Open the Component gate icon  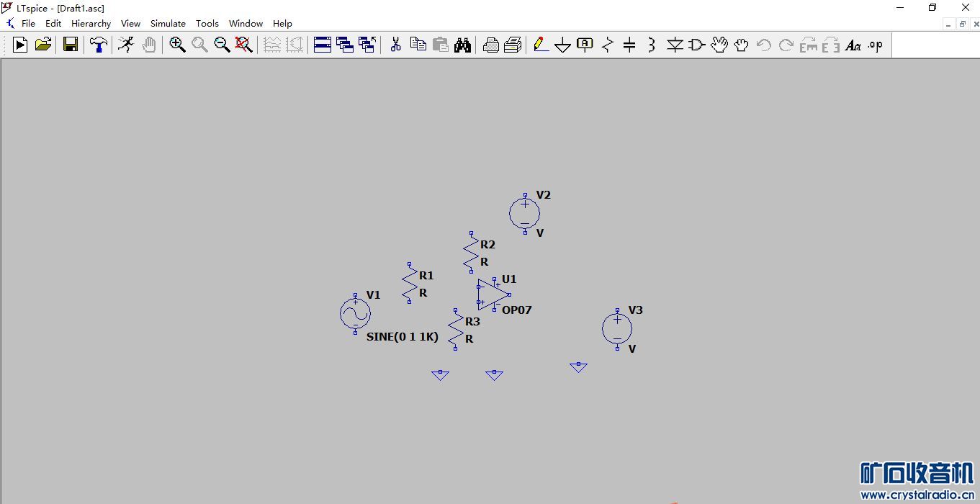[696, 45]
